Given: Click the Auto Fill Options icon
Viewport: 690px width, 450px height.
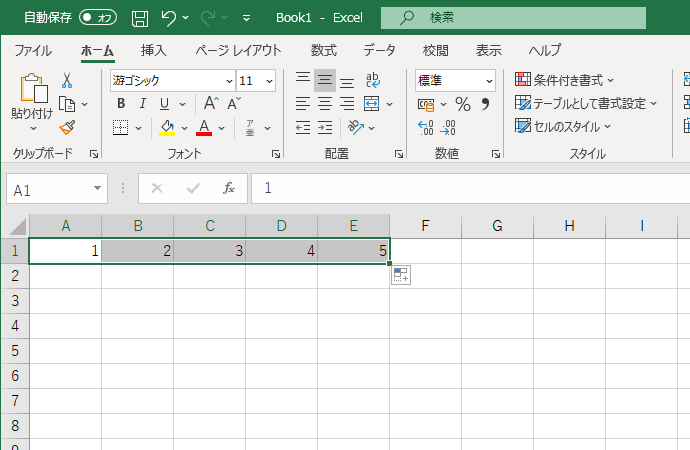Looking at the screenshot, I should (x=400, y=275).
